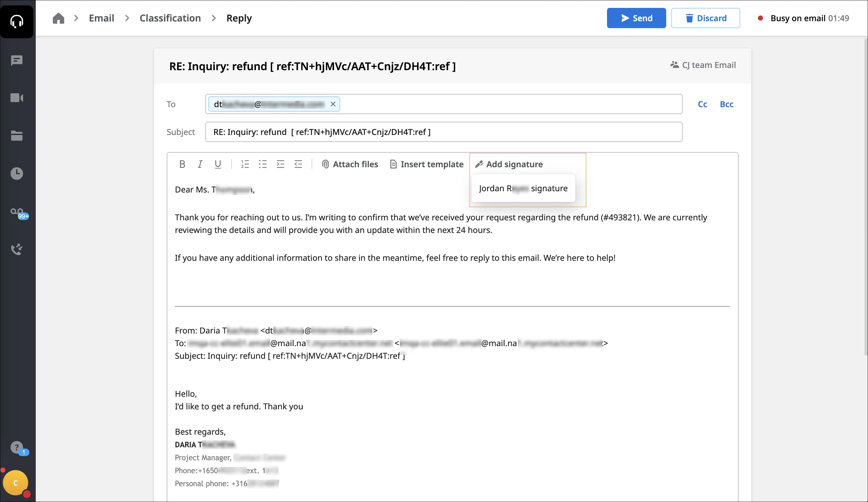Decrease the text indent
The height and width of the screenshot is (502, 868).
pos(298,164)
